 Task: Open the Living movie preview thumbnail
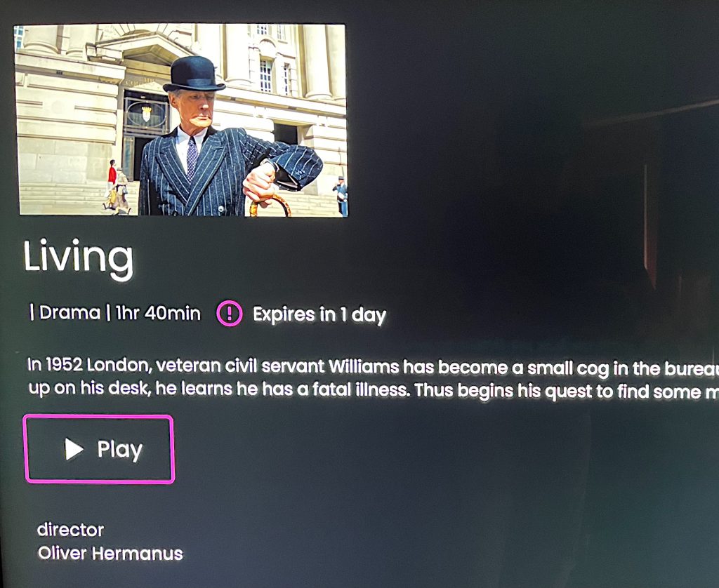(182, 119)
